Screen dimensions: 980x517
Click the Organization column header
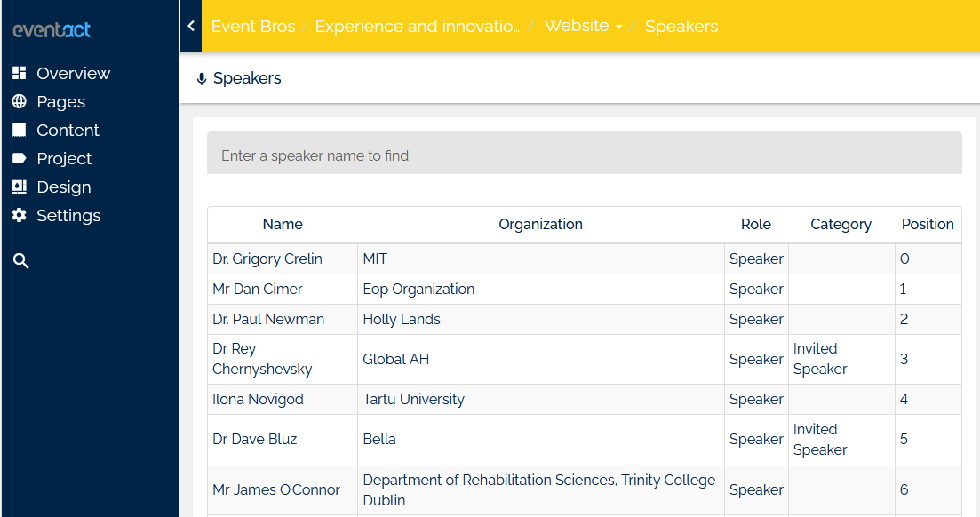tap(540, 224)
